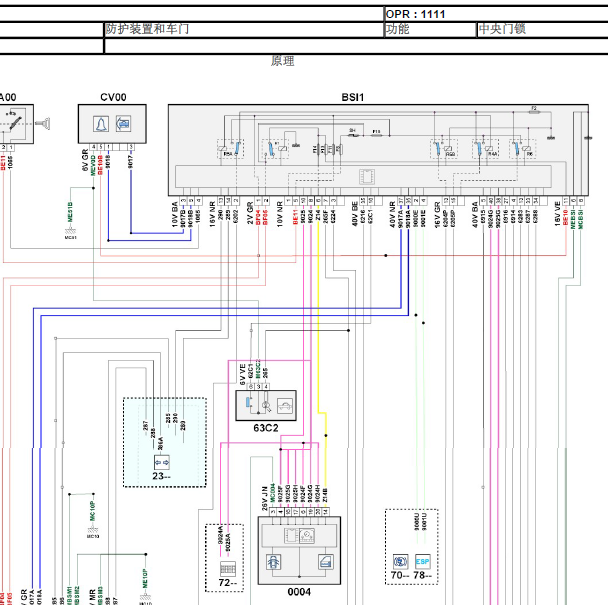Click the 9024A wire label in the 72-- box
608x605 pixels.
click(220, 535)
